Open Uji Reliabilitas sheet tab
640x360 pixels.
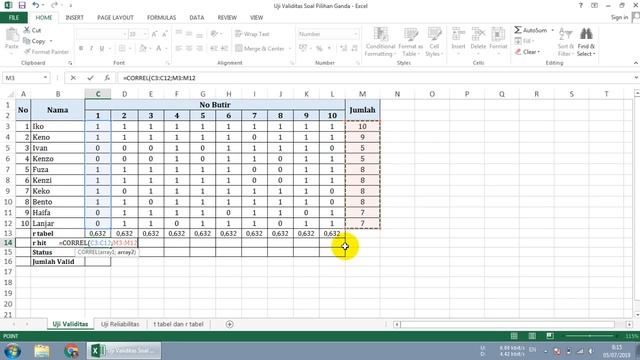coord(120,324)
